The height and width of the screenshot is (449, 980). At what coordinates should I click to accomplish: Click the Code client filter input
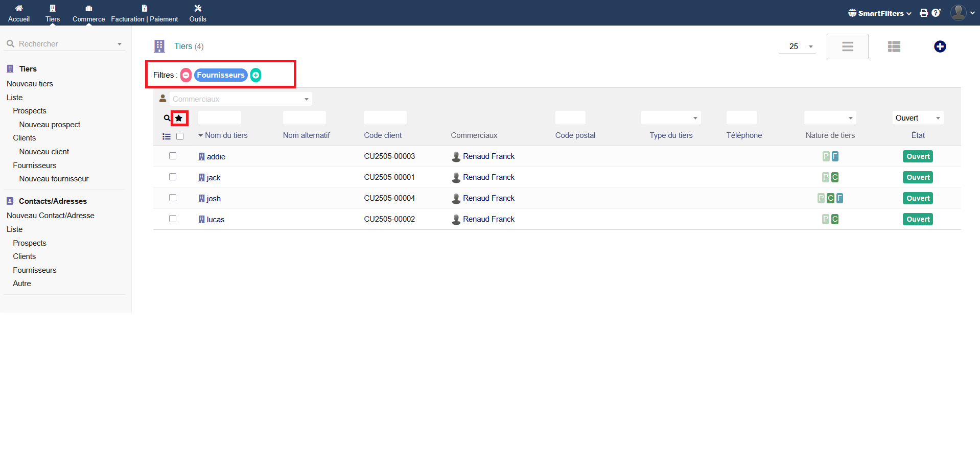[x=385, y=118]
